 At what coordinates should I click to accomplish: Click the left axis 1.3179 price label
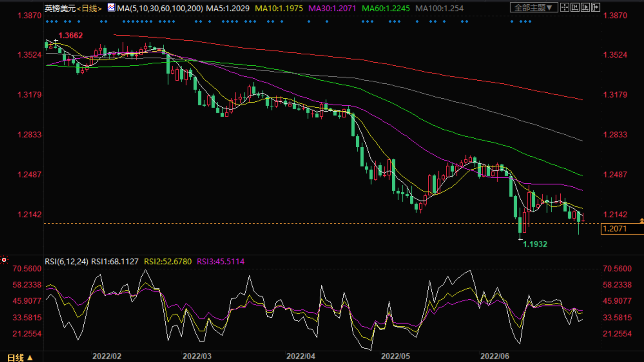pos(29,95)
